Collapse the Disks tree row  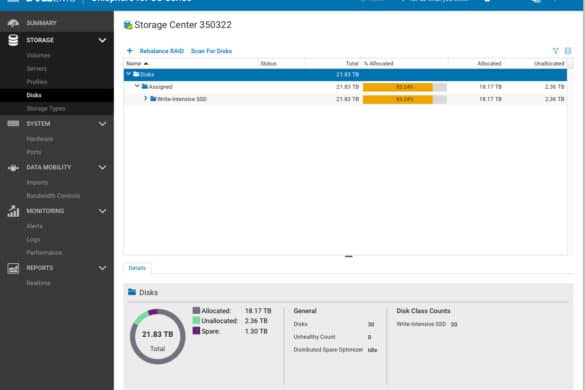coord(129,74)
